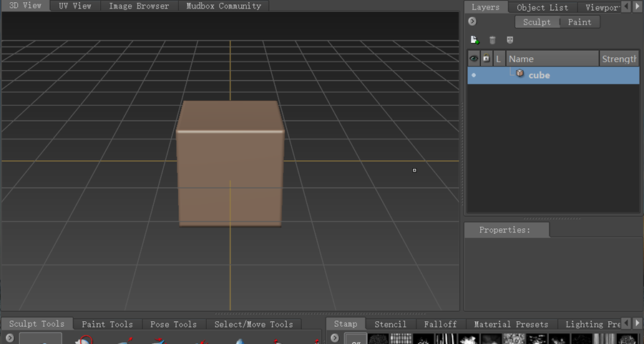The width and height of the screenshot is (644, 344).
Task: Switch layers mode to Paint
Action: (580, 22)
